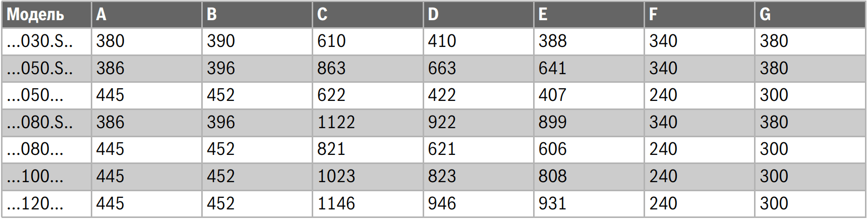Viewport: 868px width, 220px height.
Task: Click the ...100... model cell
Action: [35, 177]
